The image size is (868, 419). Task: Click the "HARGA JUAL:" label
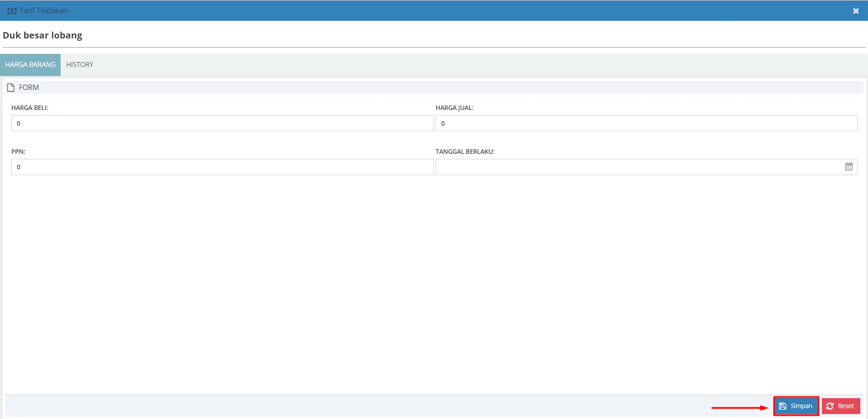455,108
